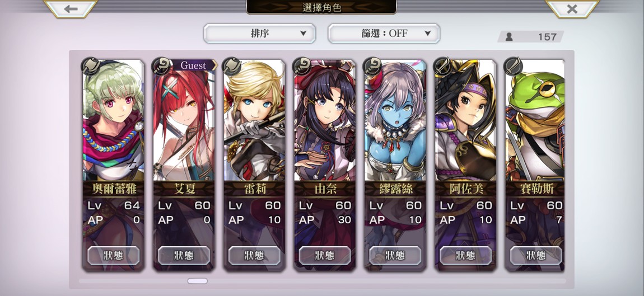
Task: Close the character selection screen
Action: point(572,8)
